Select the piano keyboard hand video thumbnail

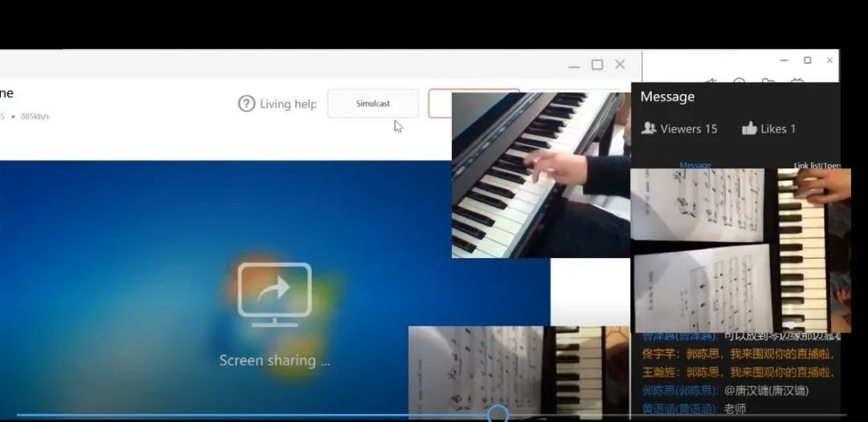[x=540, y=174]
